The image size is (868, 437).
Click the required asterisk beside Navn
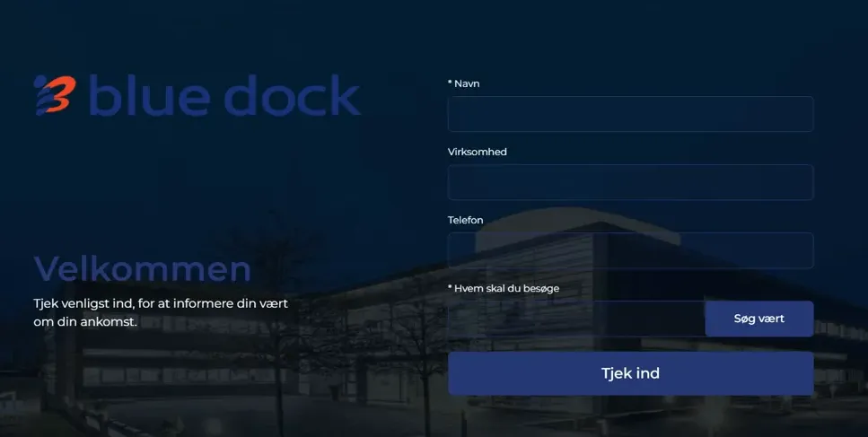(450, 83)
